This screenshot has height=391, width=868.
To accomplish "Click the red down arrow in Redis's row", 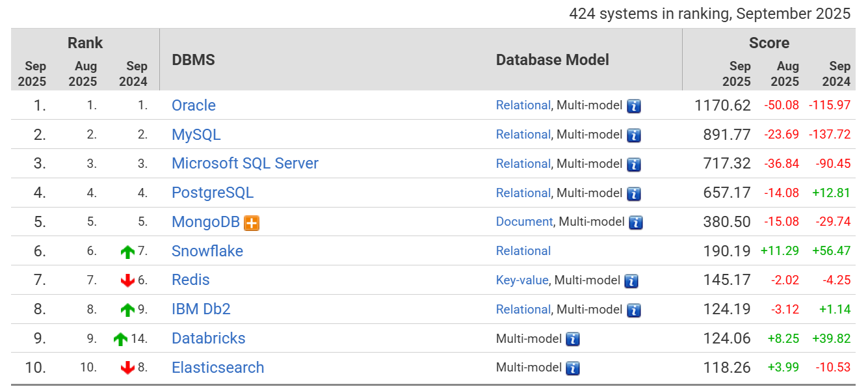I will pos(127,280).
